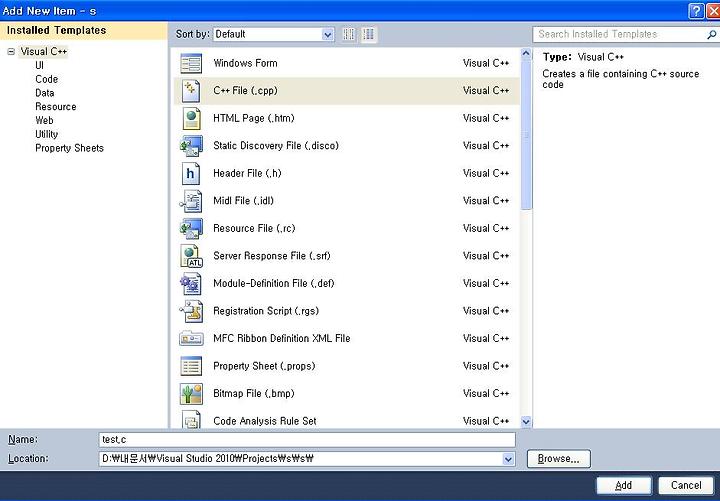Click the "C++ File (.cpp)" template name

click(x=245, y=91)
